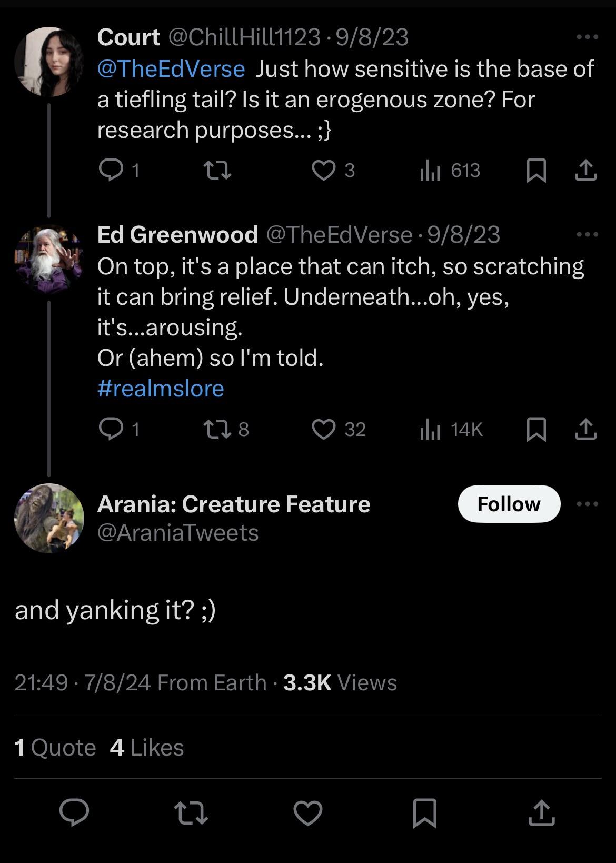
Task: Open Ed Greenwood's profile picture
Action: 49,259
